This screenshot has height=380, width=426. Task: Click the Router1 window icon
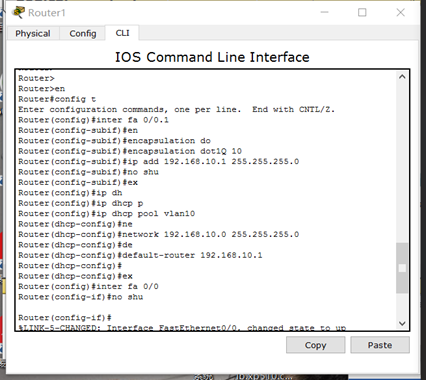point(18,12)
